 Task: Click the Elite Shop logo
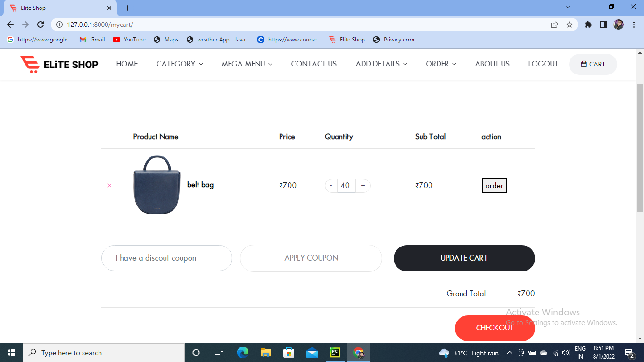[59, 65]
